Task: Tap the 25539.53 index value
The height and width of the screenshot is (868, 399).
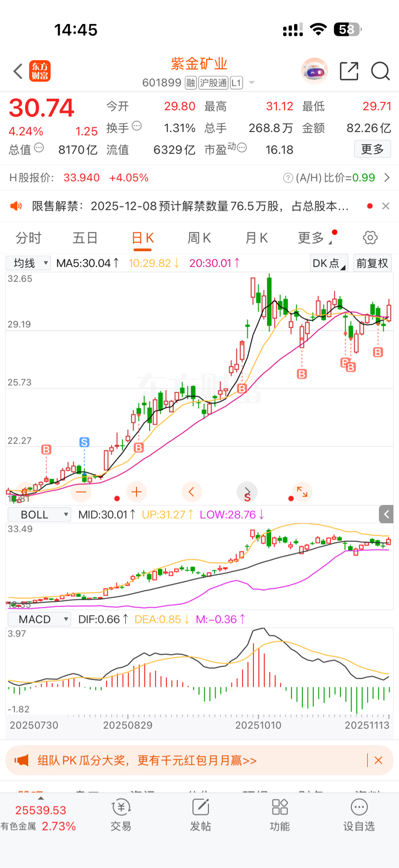Action: point(41,810)
